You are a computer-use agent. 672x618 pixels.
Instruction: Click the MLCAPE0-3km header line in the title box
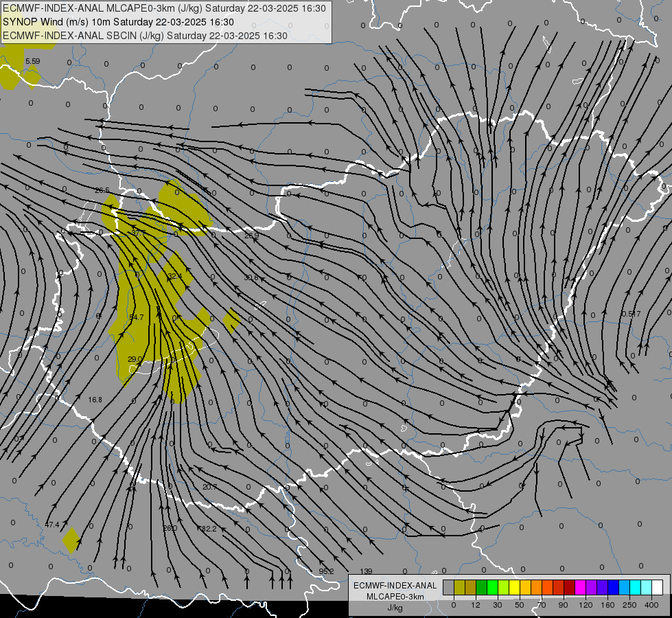(164, 8)
